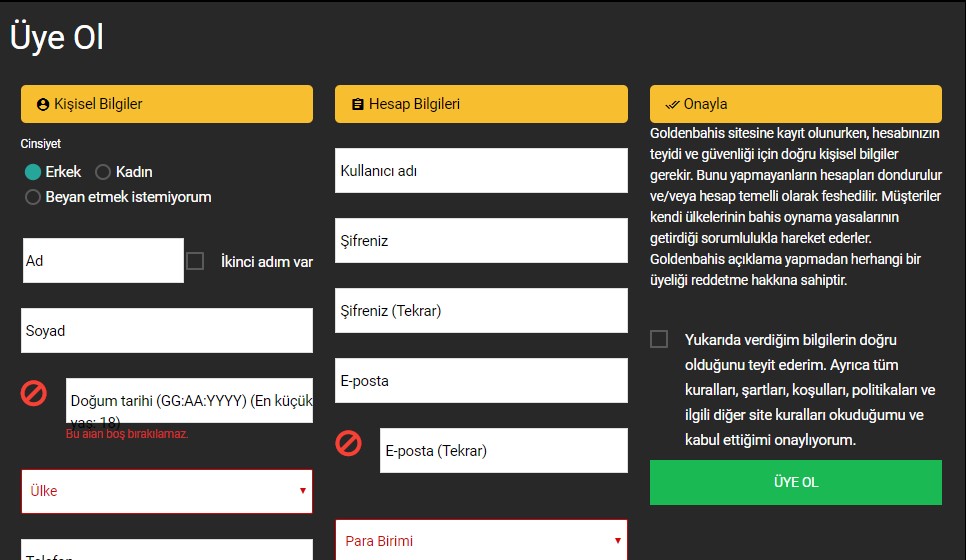Click the Goldenbahis registration notice paragraph
Screen dimensions: 966x560
click(795, 206)
